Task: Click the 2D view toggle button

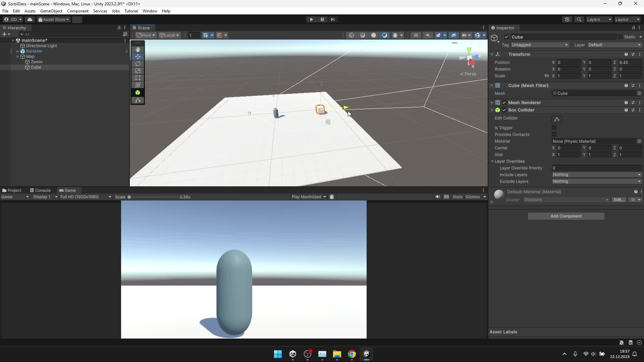Action: [x=415, y=35]
